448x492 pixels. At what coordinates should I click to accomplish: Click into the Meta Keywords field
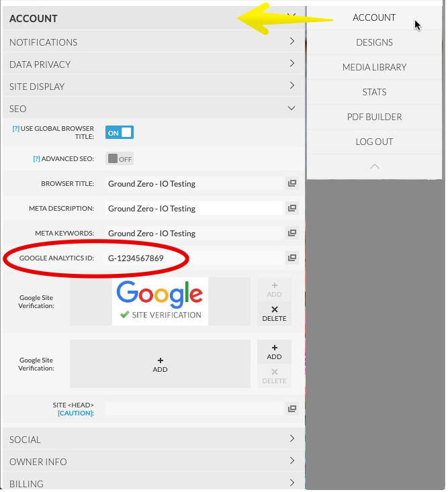pos(195,234)
